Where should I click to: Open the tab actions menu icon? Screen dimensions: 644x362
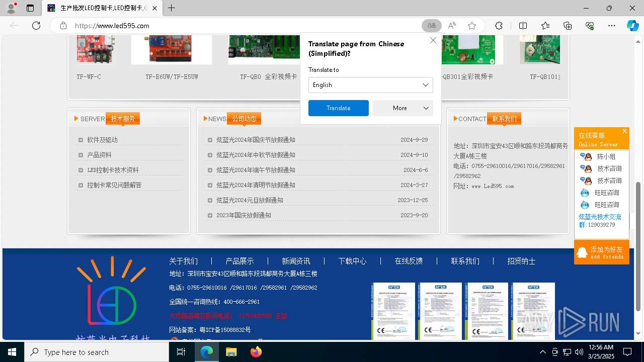[x=30, y=8]
